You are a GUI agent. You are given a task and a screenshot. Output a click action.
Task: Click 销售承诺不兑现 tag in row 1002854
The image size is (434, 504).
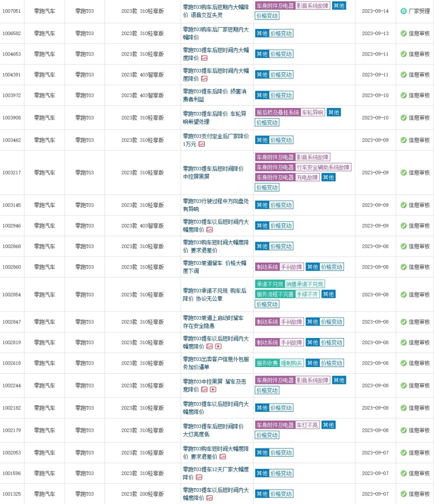pyautogui.click(x=305, y=284)
